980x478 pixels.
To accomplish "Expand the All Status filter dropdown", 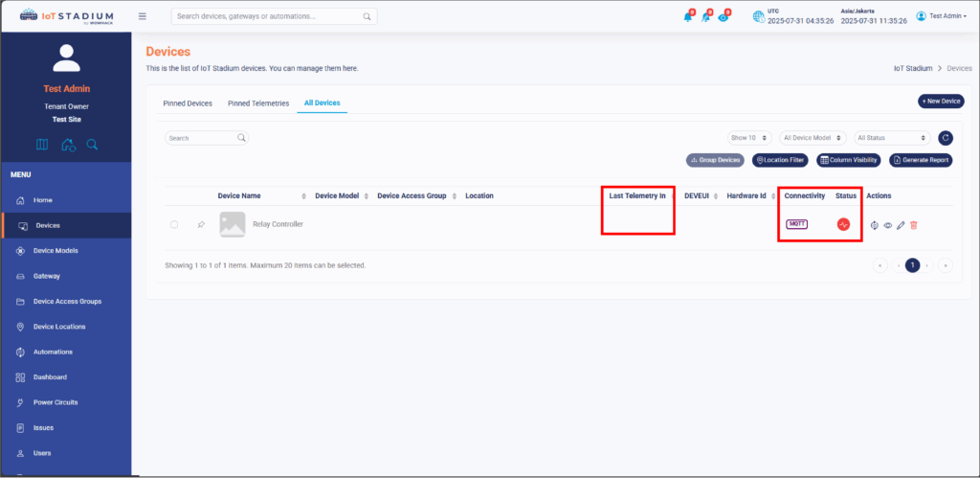I will point(892,138).
